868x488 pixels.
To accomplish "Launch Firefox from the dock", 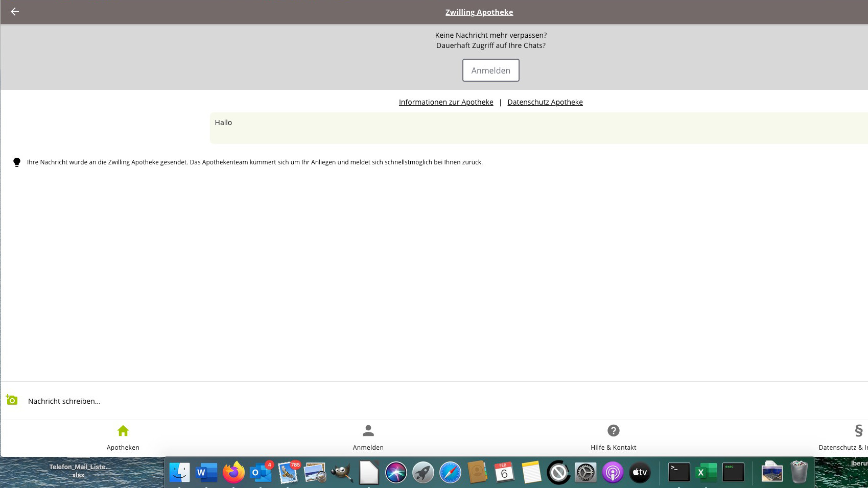I will [x=234, y=472].
